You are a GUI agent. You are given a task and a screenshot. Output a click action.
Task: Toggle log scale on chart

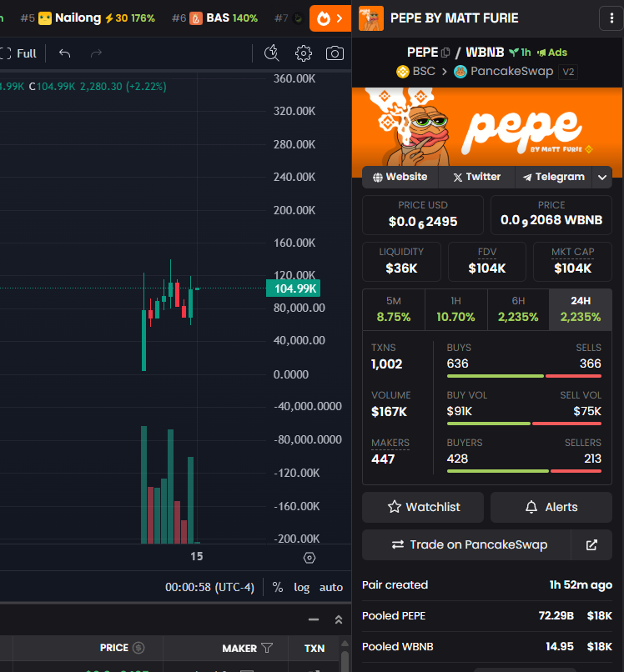click(x=301, y=587)
